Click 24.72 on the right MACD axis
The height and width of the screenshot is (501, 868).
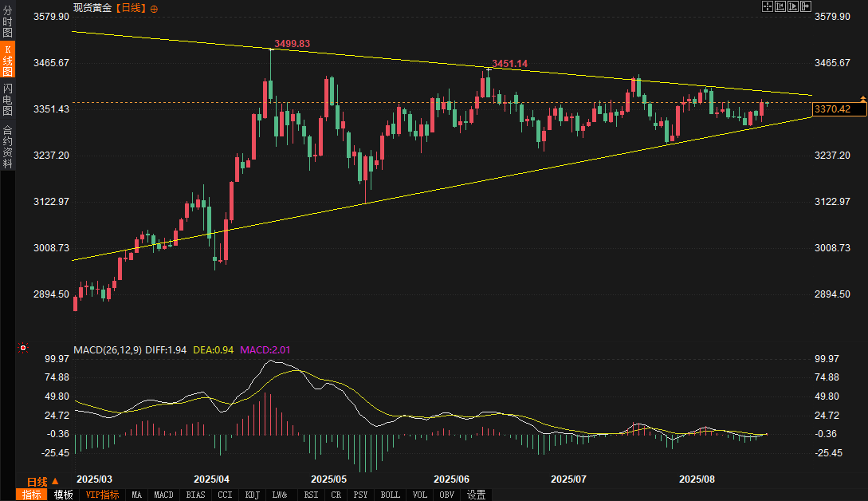click(x=827, y=416)
